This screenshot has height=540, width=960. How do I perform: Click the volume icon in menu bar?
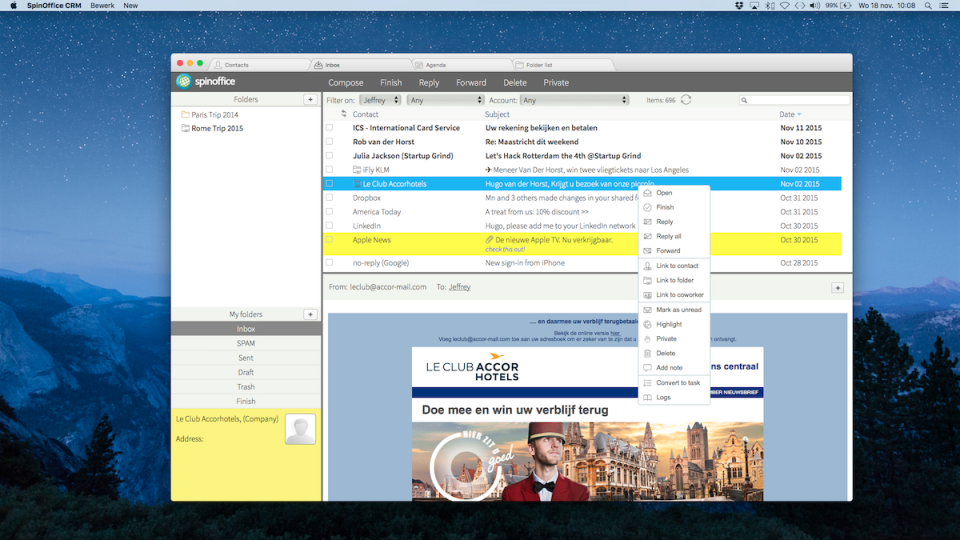[815, 6]
